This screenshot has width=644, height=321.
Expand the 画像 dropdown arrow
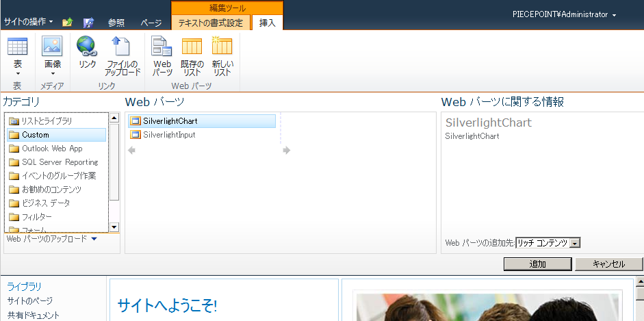tap(52, 74)
